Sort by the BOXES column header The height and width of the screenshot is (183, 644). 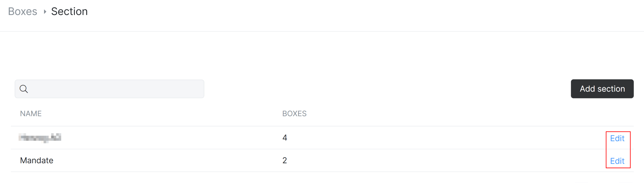point(294,113)
